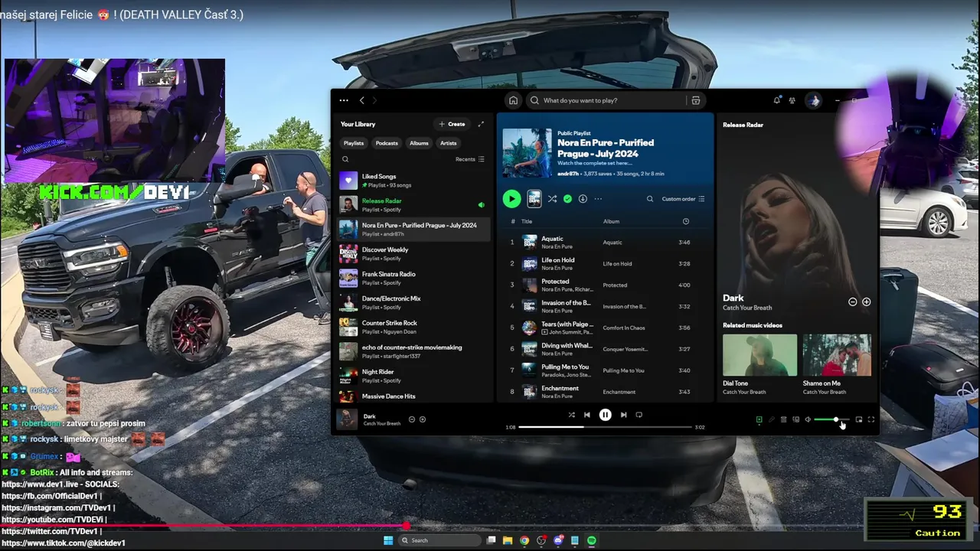Open Night Rider playlist
The height and width of the screenshot is (551, 980).
tap(413, 377)
